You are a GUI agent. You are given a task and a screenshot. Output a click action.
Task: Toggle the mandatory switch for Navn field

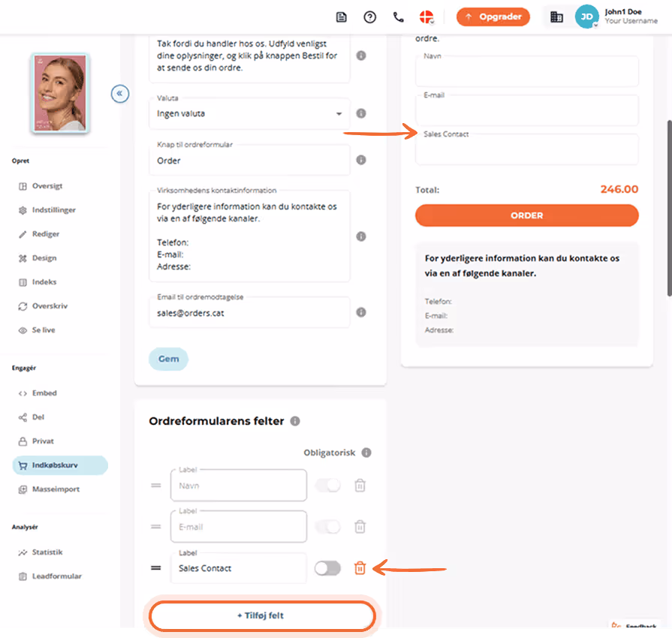[x=327, y=486]
